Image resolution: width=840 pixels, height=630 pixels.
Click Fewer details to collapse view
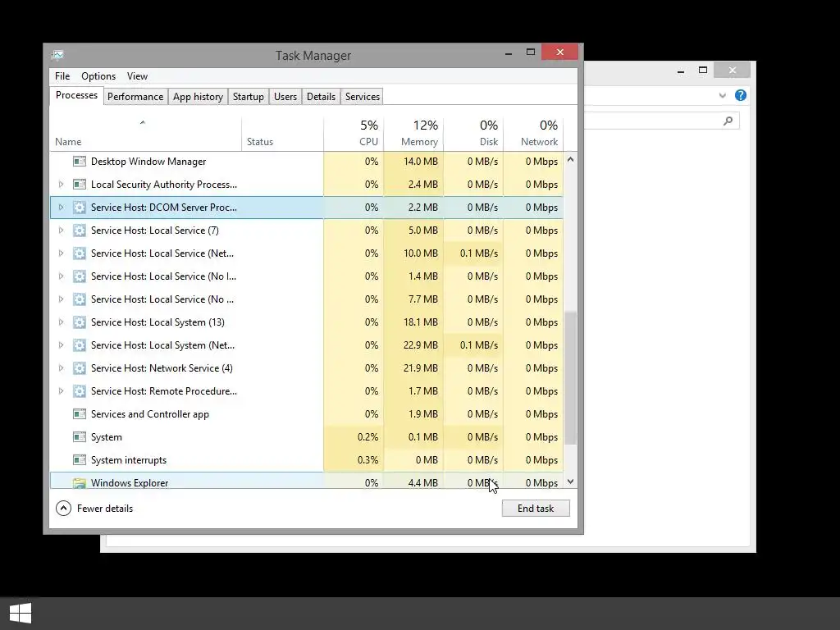pos(95,509)
